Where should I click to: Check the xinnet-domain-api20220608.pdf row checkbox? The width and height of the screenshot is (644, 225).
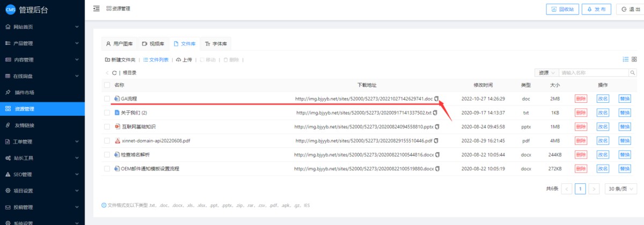107,140
